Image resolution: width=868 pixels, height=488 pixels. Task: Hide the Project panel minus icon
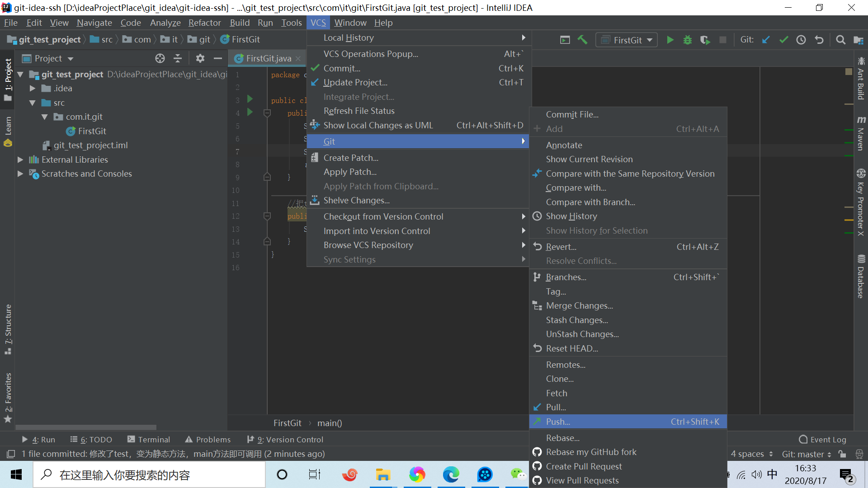(x=217, y=58)
